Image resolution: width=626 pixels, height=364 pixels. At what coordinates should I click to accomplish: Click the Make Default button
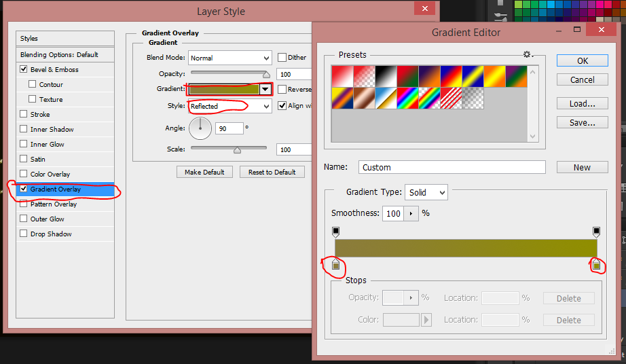204,172
